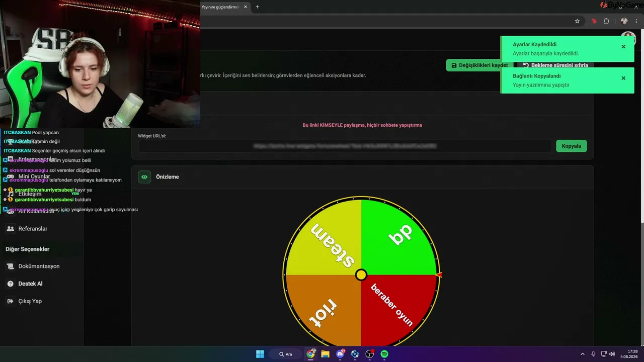The width and height of the screenshot is (644, 362).
Task: Click the red extension icon in toolbar
Action: pos(594,21)
